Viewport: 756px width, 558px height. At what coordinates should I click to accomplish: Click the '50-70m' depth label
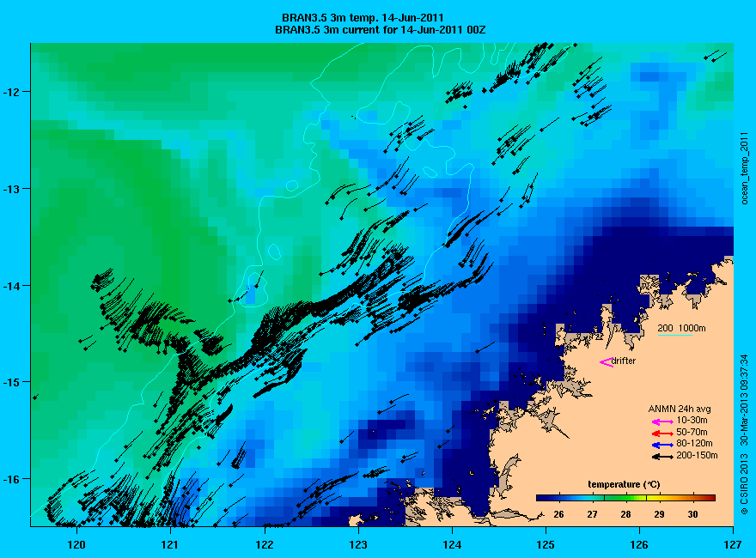(692, 432)
